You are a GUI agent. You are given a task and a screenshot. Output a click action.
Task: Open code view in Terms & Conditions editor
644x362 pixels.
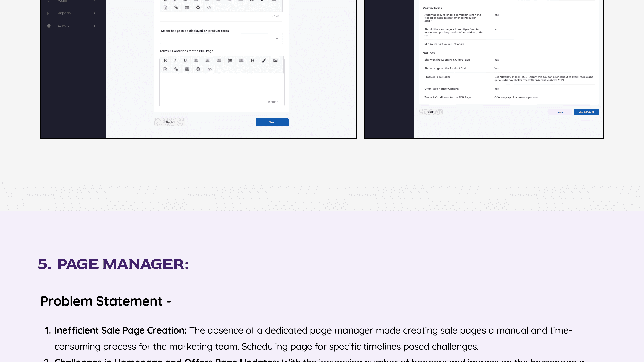point(209,69)
